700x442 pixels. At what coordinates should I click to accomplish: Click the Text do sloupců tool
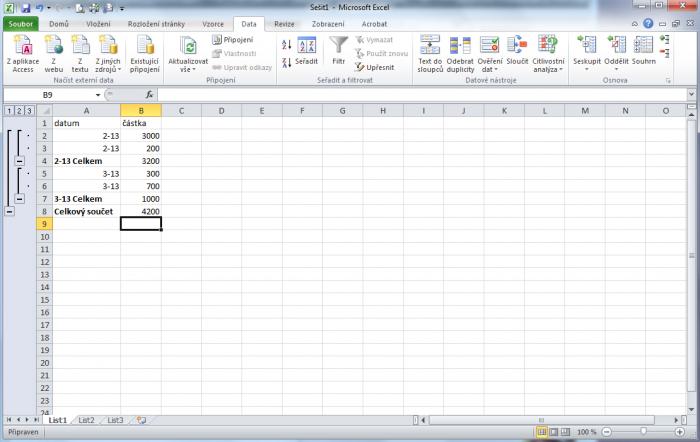[430, 52]
